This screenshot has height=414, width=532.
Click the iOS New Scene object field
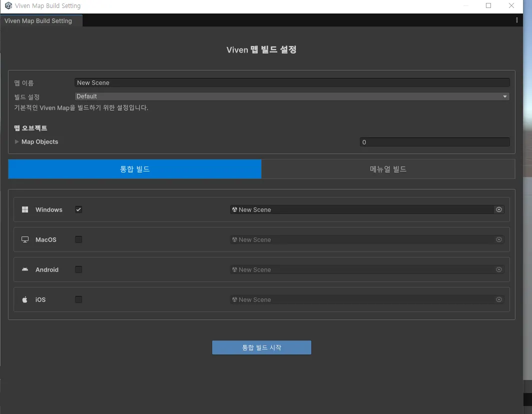(367, 299)
